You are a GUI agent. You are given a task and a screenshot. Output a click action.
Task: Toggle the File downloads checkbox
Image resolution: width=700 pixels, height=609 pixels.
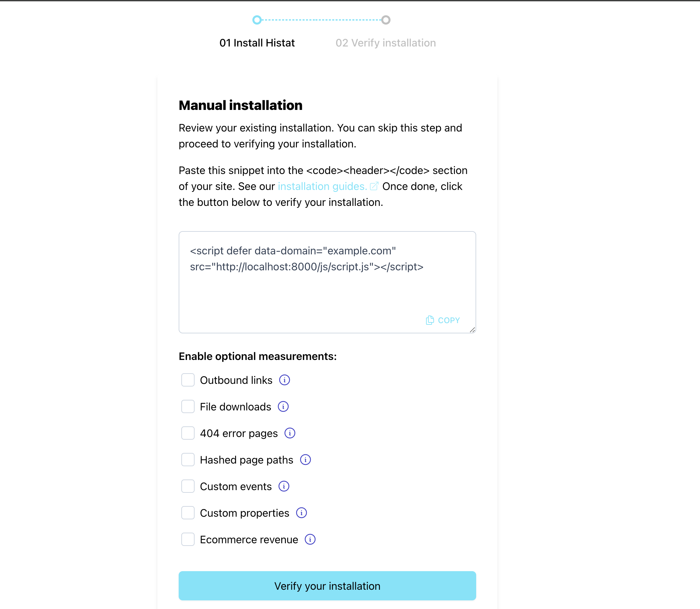pyautogui.click(x=188, y=406)
